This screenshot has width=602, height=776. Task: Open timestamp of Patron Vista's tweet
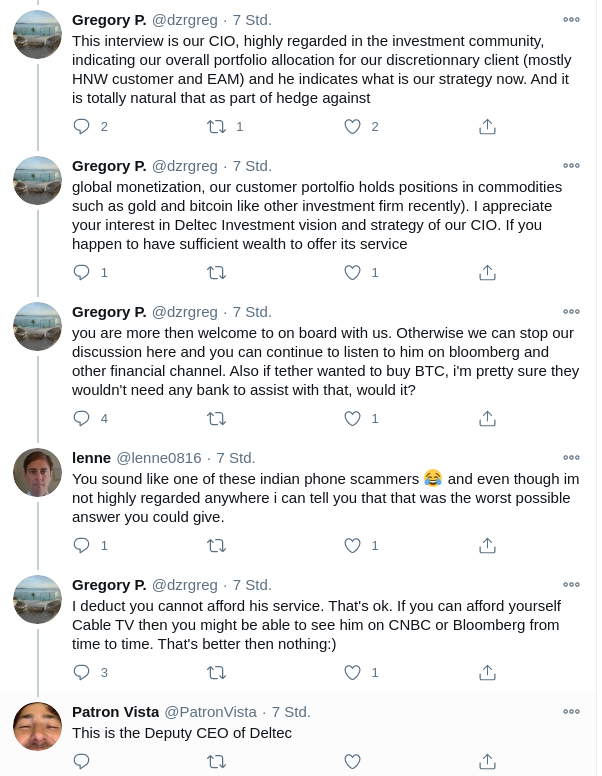[x=291, y=712]
